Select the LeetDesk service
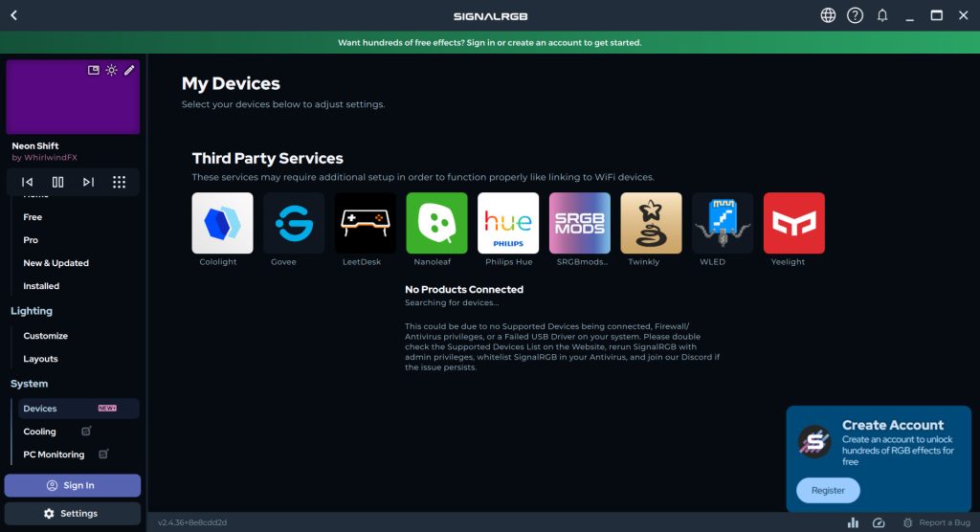980x532 pixels. click(x=365, y=223)
